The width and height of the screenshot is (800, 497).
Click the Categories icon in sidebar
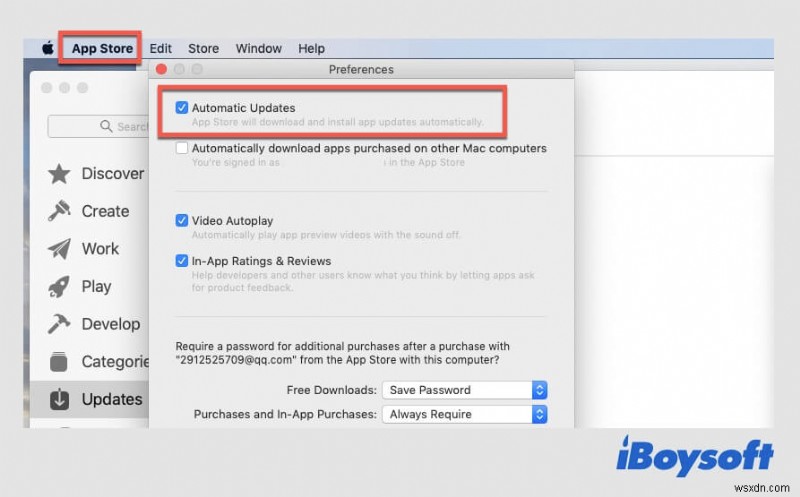point(59,362)
